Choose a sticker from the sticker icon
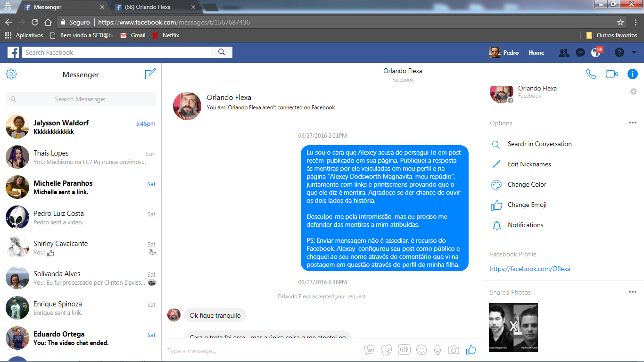 [387, 350]
